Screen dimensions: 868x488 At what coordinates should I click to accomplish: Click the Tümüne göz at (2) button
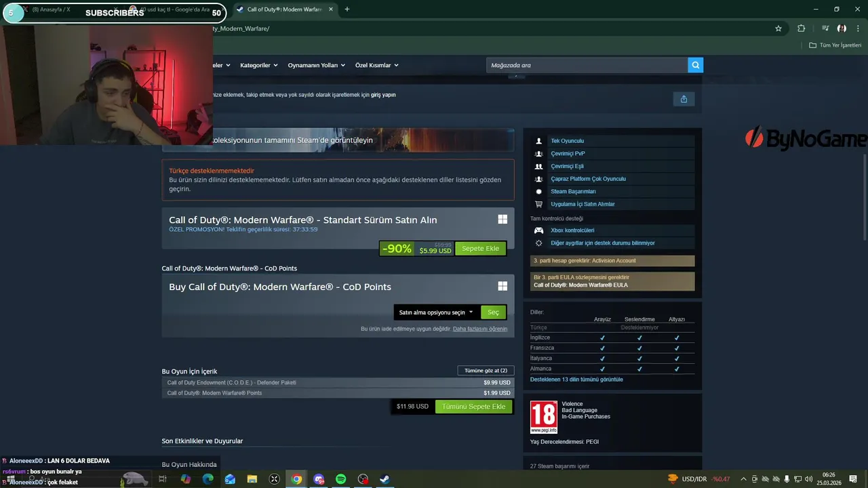pyautogui.click(x=486, y=371)
